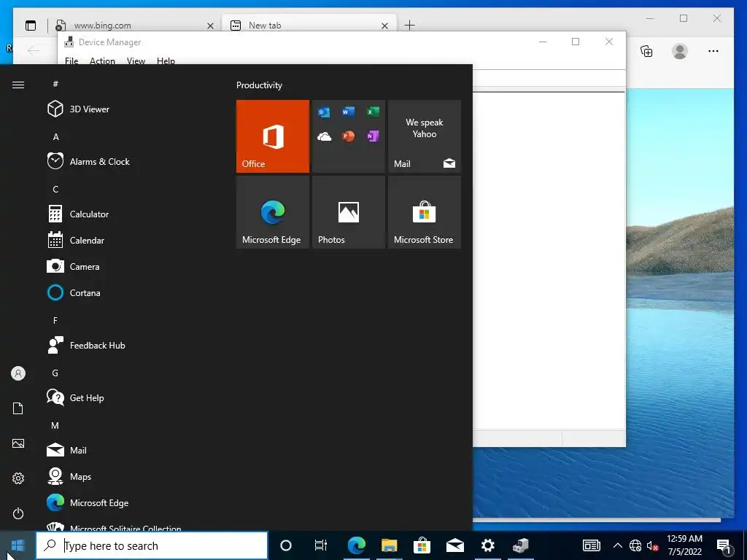The image size is (747, 560).
Task: Open Action menu in Device Manager
Action: [x=102, y=61]
